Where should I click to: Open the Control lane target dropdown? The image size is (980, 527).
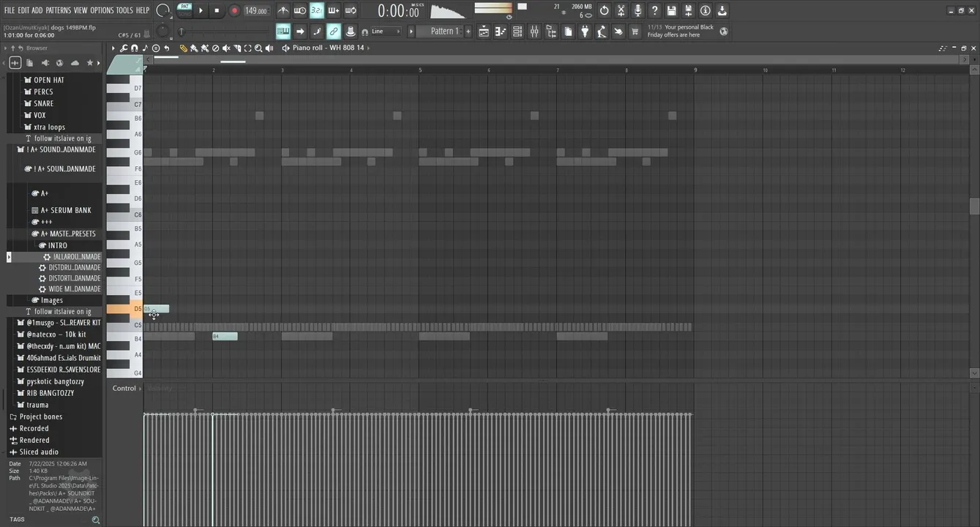tap(127, 388)
